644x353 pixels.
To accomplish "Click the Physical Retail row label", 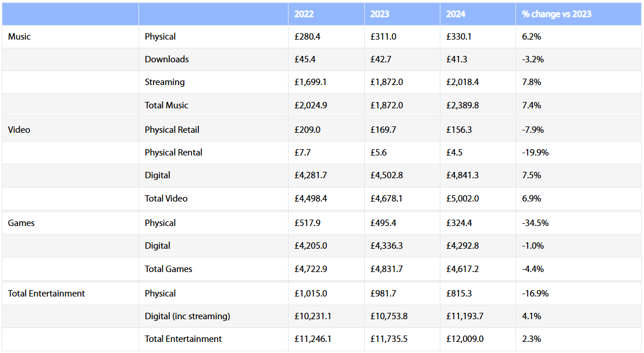I will (x=172, y=130).
